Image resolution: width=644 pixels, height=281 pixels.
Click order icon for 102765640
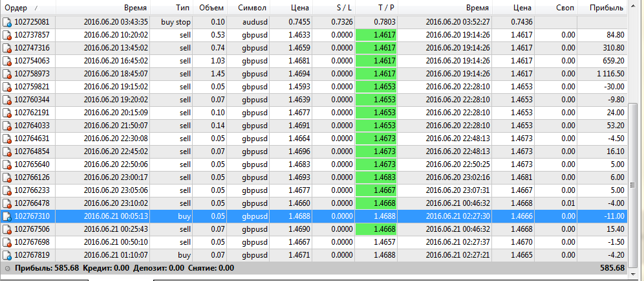click(x=7, y=164)
